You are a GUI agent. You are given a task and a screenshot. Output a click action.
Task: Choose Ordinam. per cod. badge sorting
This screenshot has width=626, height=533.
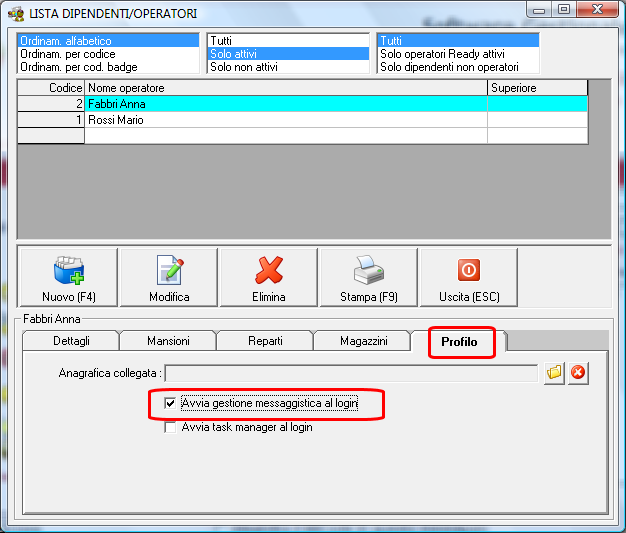(108, 67)
